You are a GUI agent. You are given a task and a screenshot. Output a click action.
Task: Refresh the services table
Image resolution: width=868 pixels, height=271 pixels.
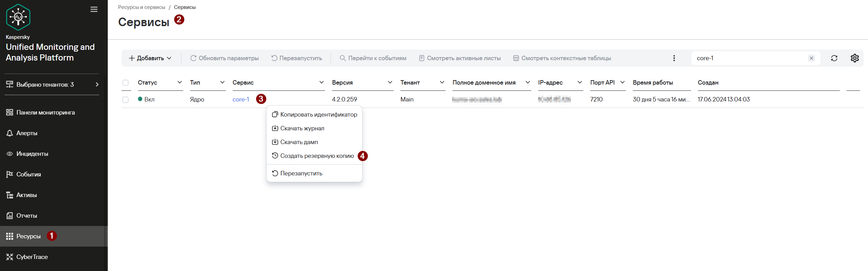[x=834, y=58]
